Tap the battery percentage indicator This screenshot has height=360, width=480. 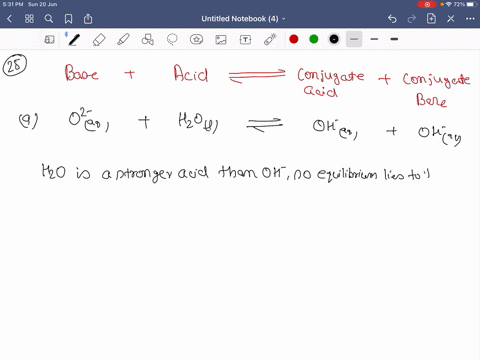459,4
